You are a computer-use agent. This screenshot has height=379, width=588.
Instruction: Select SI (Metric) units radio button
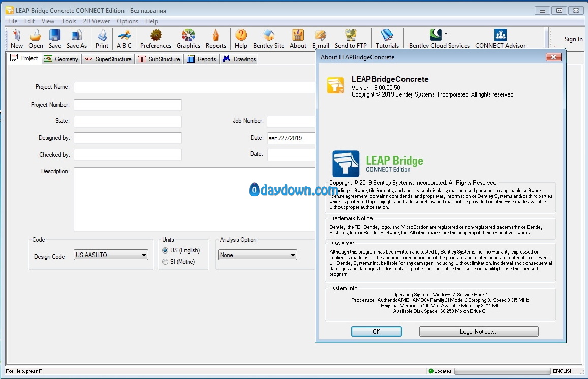(x=165, y=262)
